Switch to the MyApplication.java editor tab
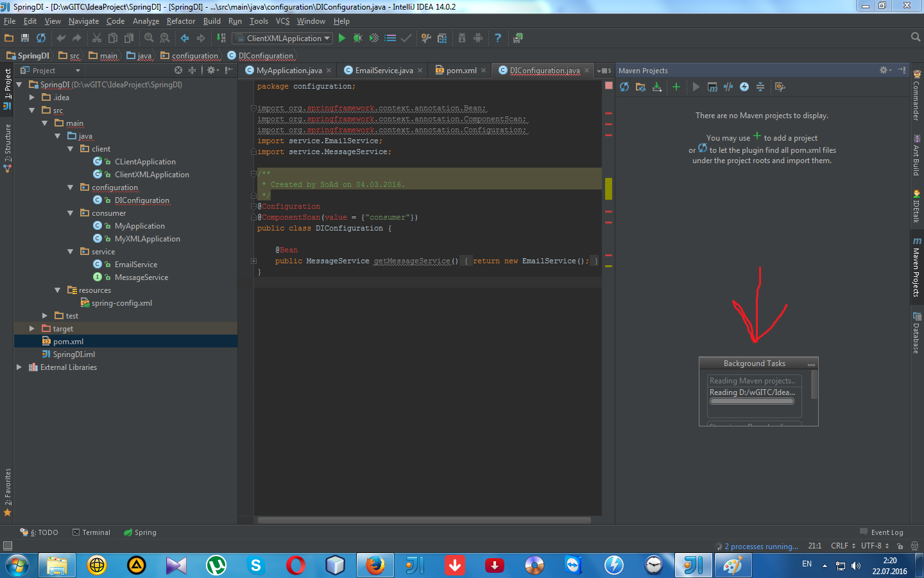This screenshot has height=578, width=924. [289, 70]
